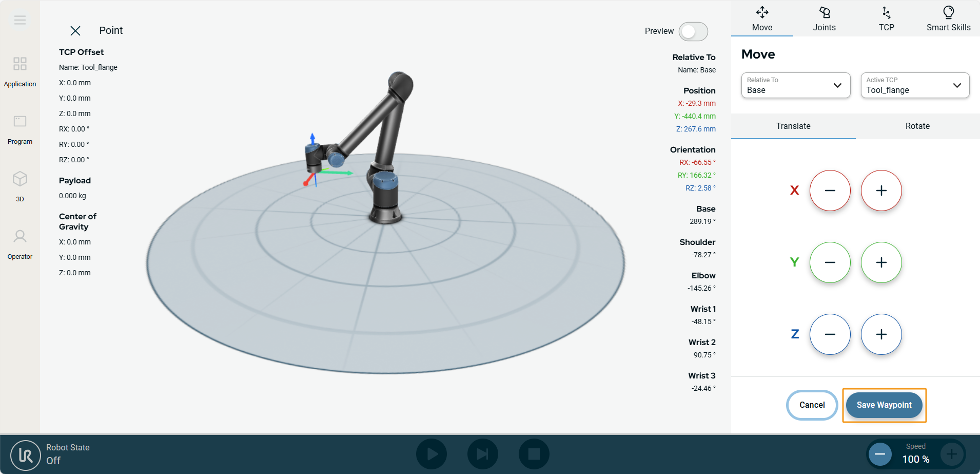The image size is (980, 474).
Task: Open the Smart Skills tab
Action: click(948, 19)
